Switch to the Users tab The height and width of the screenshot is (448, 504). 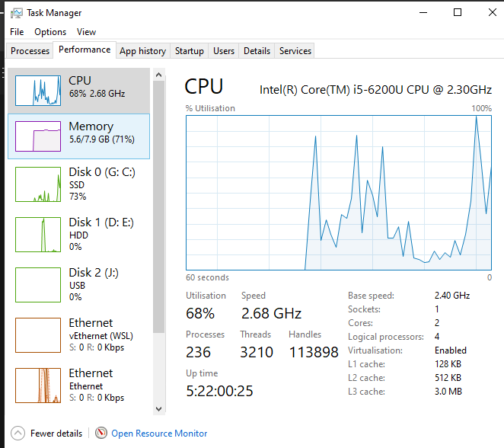(x=224, y=51)
